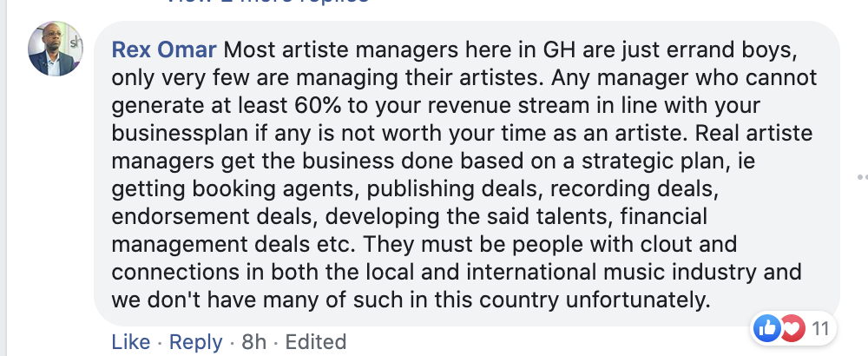
Task: Open the 8h comment timestamp
Action: click(253, 342)
